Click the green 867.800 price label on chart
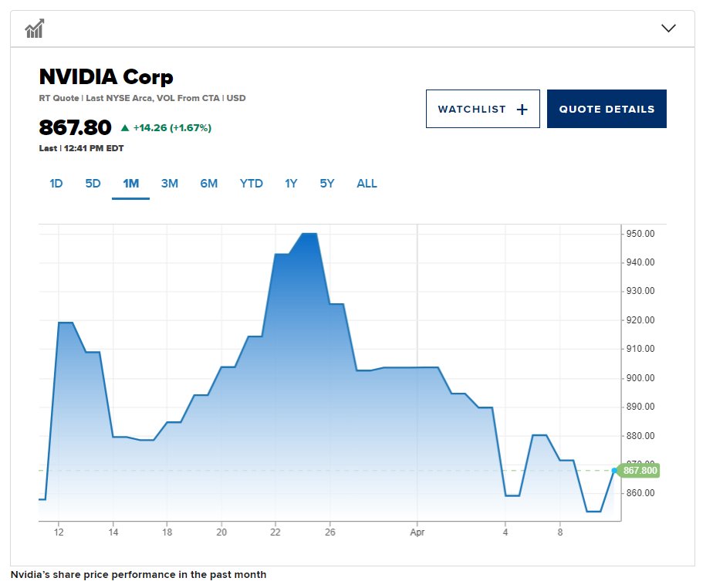Viewport: 713px width, 588px height. pyautogui.click(x=640, y=470)
